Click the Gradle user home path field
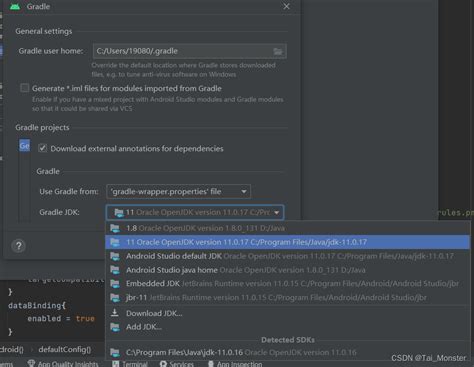This screenshot has height=367, width=474. [190, 51]
